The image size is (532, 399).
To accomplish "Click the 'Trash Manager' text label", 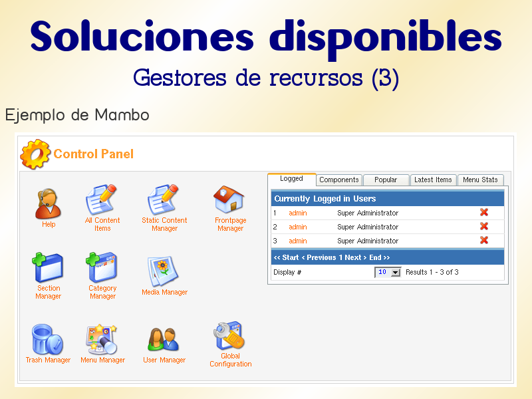I will coord(48,360).
